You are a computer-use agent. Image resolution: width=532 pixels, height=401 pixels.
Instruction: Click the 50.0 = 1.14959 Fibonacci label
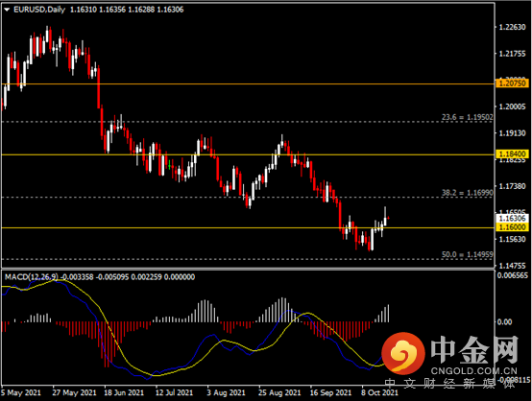coord(468,254)
